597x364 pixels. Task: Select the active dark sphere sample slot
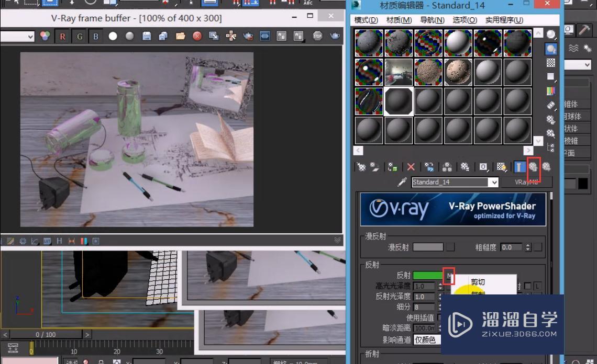tap(399, 101)
